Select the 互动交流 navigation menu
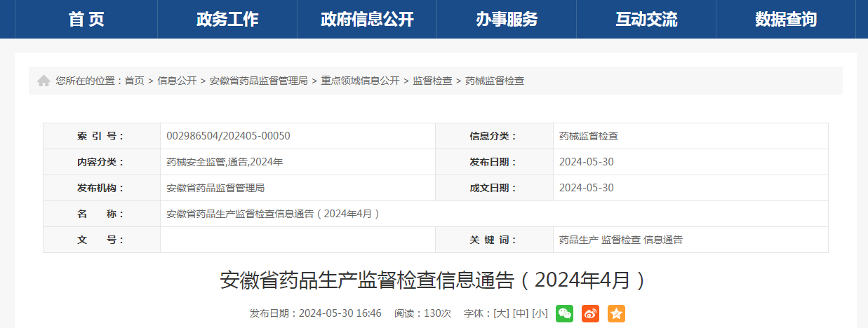Viewport: 868px width, 328px height. [646, 19]
